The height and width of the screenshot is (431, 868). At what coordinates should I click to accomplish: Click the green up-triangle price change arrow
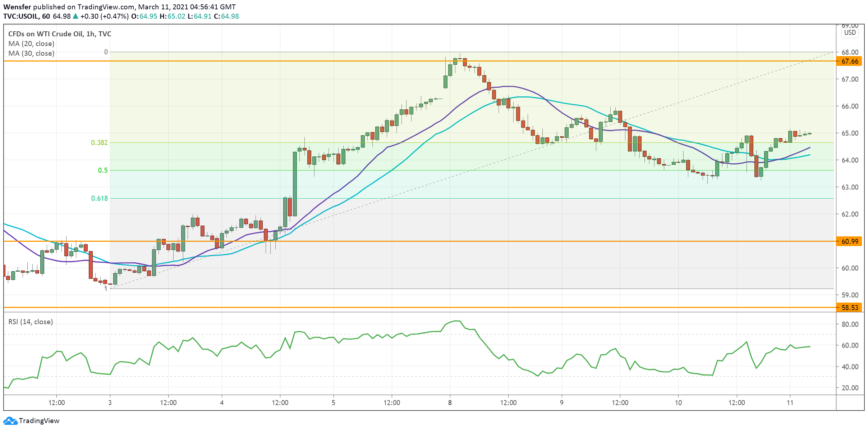pyautogui.click(x=76, y=16)
